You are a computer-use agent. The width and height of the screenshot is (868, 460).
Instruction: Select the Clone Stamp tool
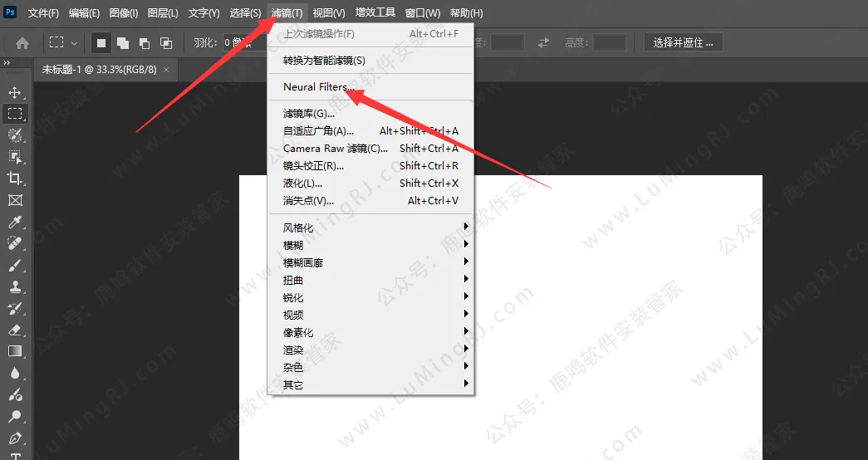click(x=15, y=286)
